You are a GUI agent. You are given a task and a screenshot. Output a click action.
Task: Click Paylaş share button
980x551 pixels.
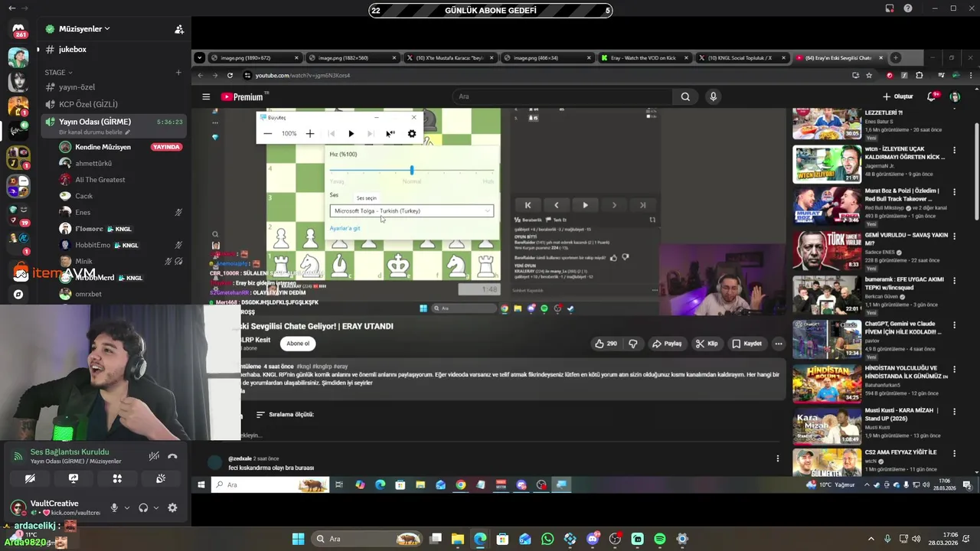[x=667, y=344]
